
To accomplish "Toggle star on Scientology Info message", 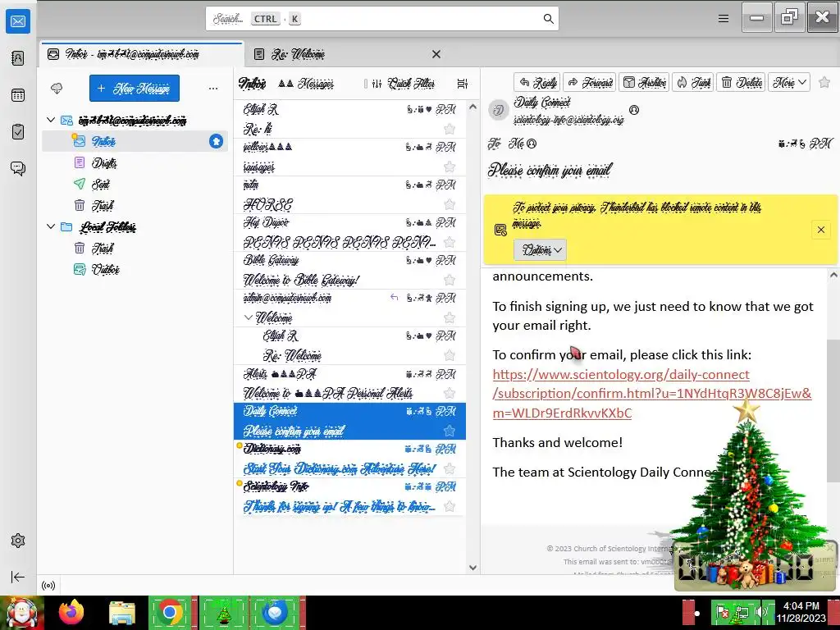I will coord(450,506).
